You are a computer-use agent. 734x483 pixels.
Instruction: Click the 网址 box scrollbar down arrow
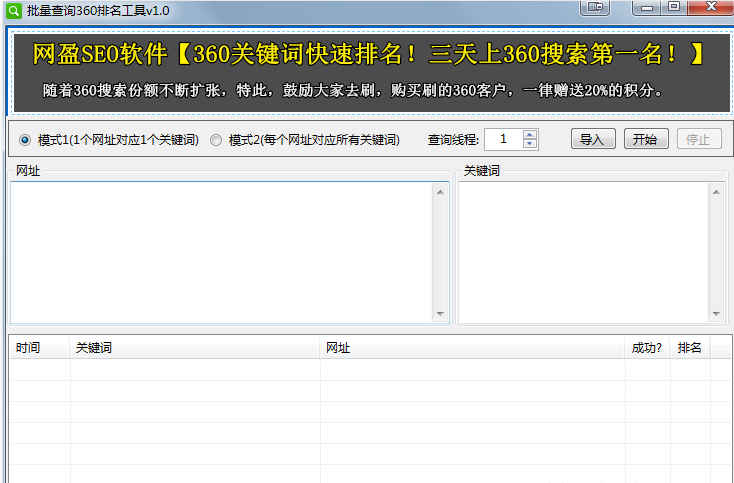click(x=440, y=314)
